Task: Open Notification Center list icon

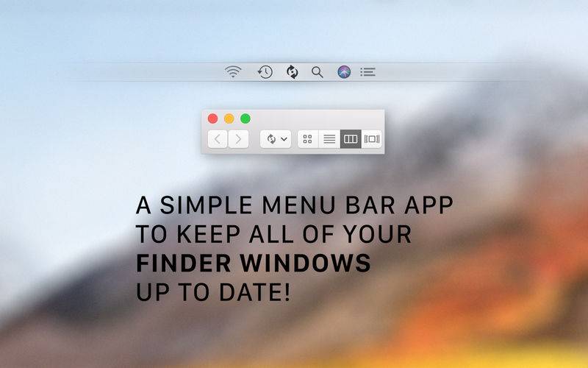Action: coord(368,71)
